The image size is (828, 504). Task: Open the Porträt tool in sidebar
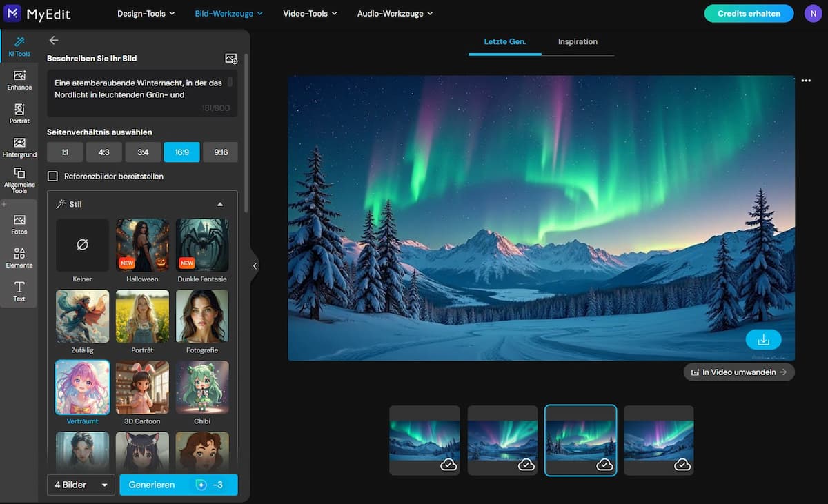(x=19, y=113)
